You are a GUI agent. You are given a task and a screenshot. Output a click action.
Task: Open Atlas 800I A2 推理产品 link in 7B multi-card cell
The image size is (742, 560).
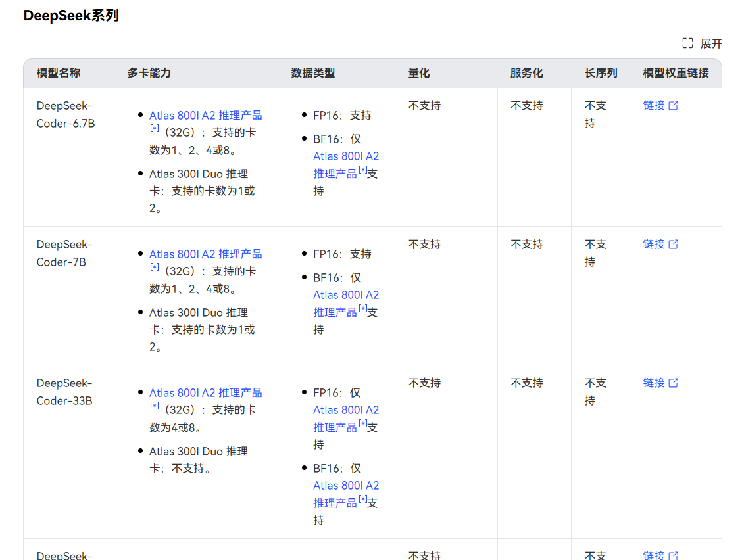pos(205,254)
